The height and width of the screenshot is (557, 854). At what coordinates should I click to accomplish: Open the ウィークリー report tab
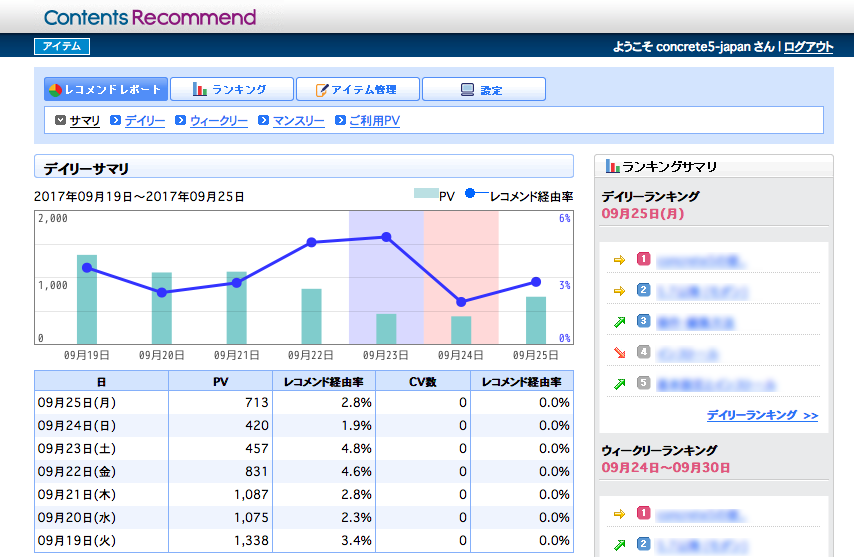tap(218, 120)
